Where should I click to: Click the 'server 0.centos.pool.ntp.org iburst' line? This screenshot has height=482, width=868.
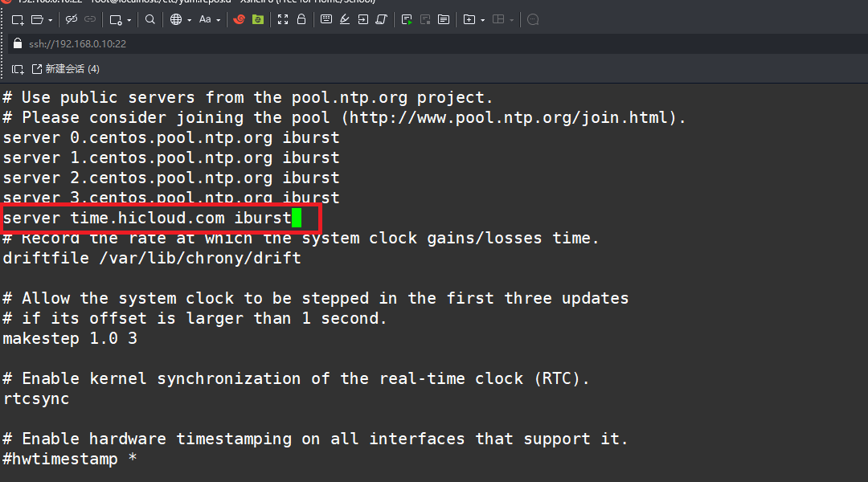point(171,137)
